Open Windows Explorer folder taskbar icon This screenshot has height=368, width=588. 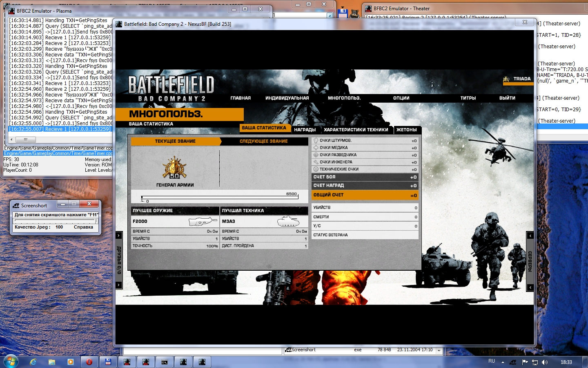[52, 362]
